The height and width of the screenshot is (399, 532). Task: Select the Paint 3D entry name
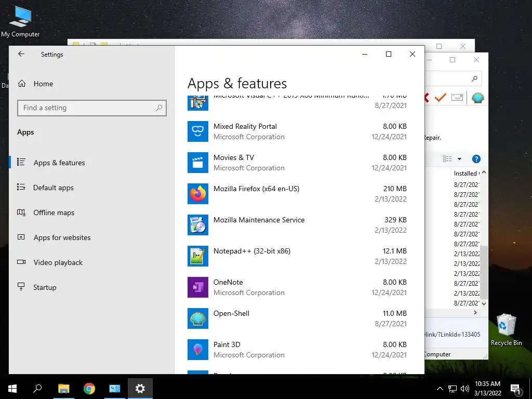click(227, 345)
